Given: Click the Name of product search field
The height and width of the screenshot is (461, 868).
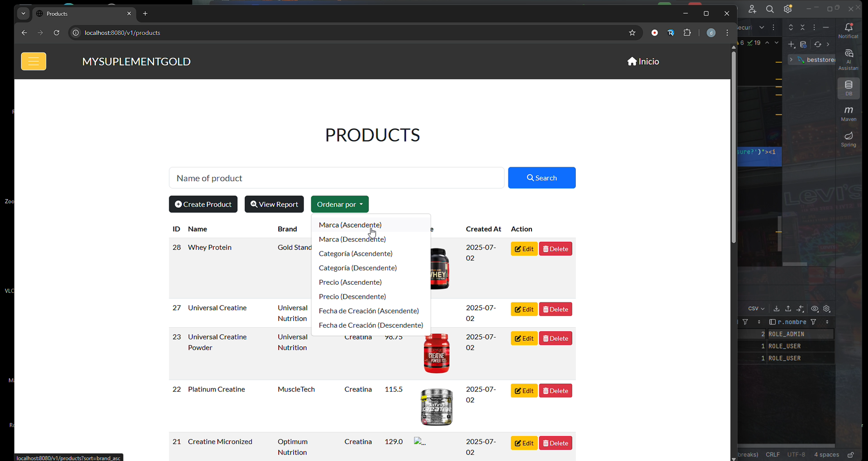Looking at the screenshot, I should coord(336,178).
